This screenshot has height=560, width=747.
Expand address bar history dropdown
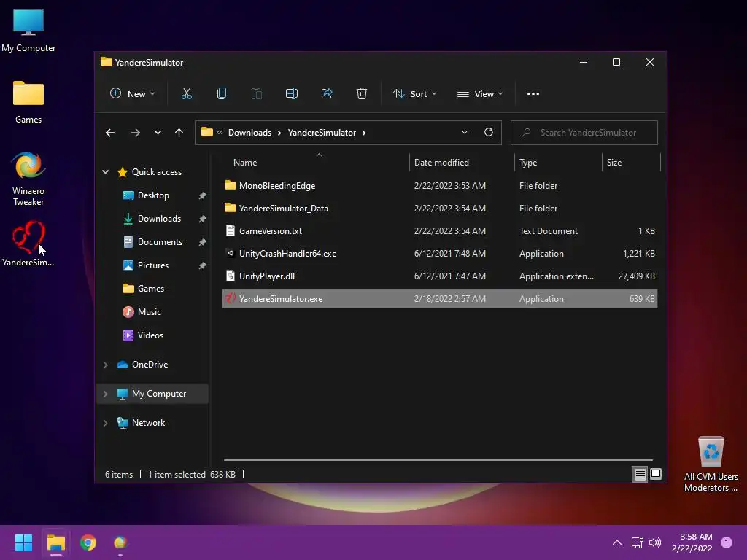[465, 133]
